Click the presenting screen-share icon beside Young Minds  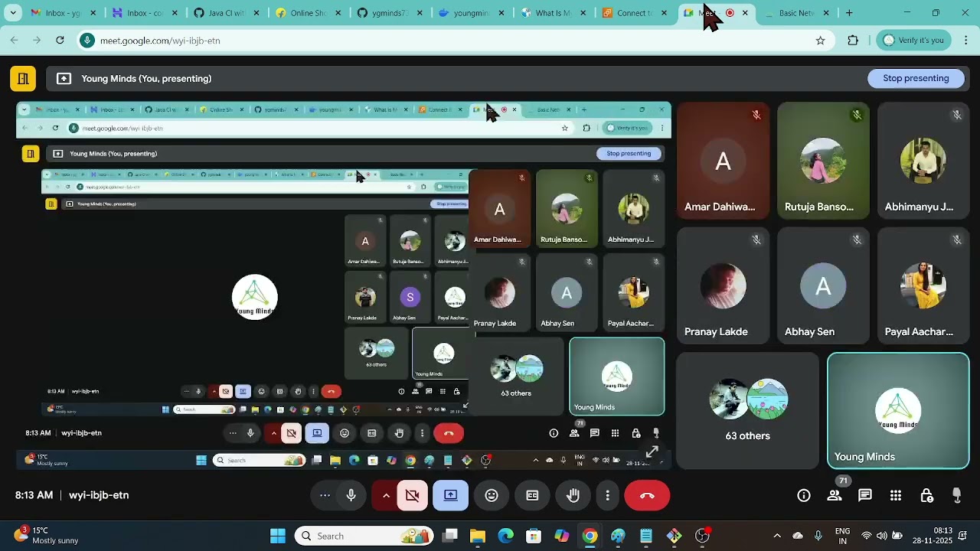click(x=64, y=78)
